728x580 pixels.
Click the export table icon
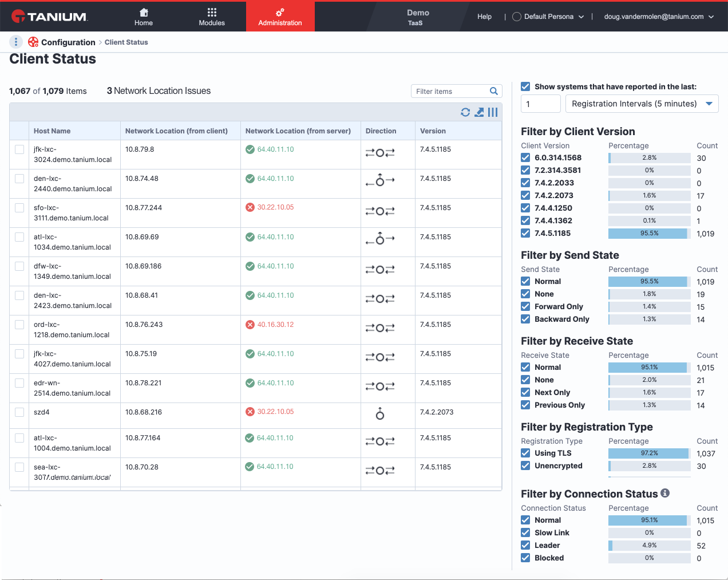click(479, 112)
